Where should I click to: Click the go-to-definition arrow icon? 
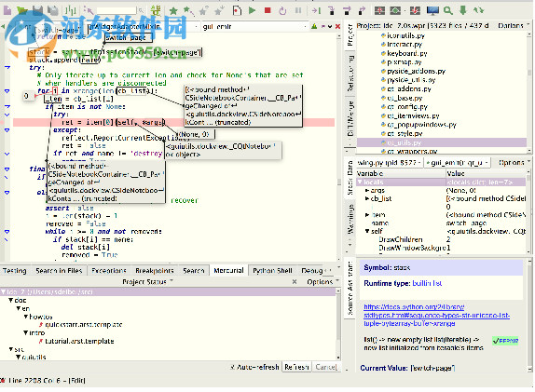tap(89, 10)
